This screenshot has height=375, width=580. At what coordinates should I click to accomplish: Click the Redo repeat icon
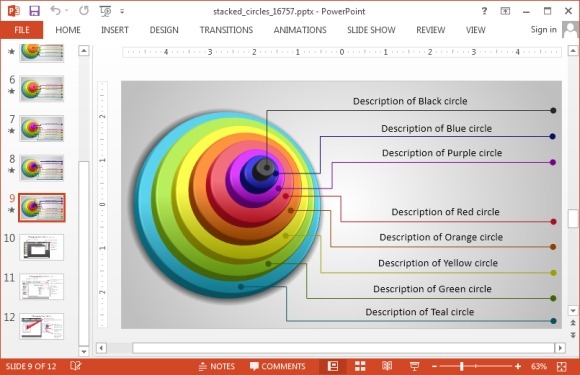[84, 11]
